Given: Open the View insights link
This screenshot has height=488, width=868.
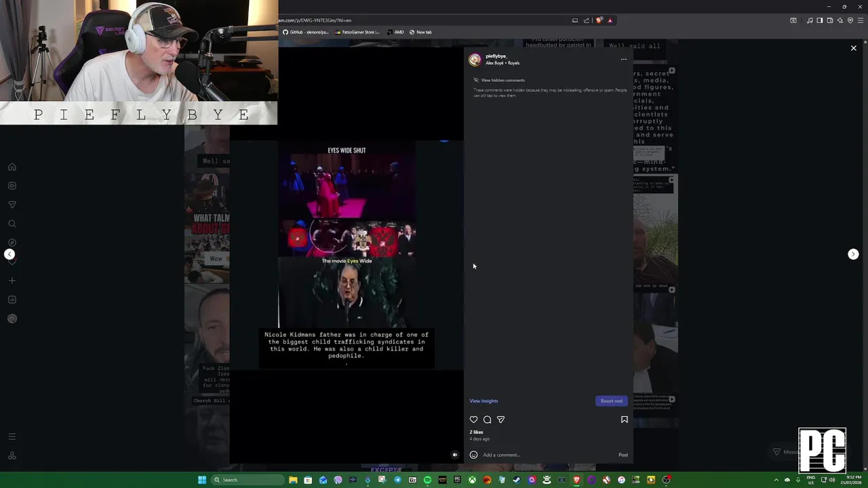Looking at the screenshot, I should (x=484, y=401).
